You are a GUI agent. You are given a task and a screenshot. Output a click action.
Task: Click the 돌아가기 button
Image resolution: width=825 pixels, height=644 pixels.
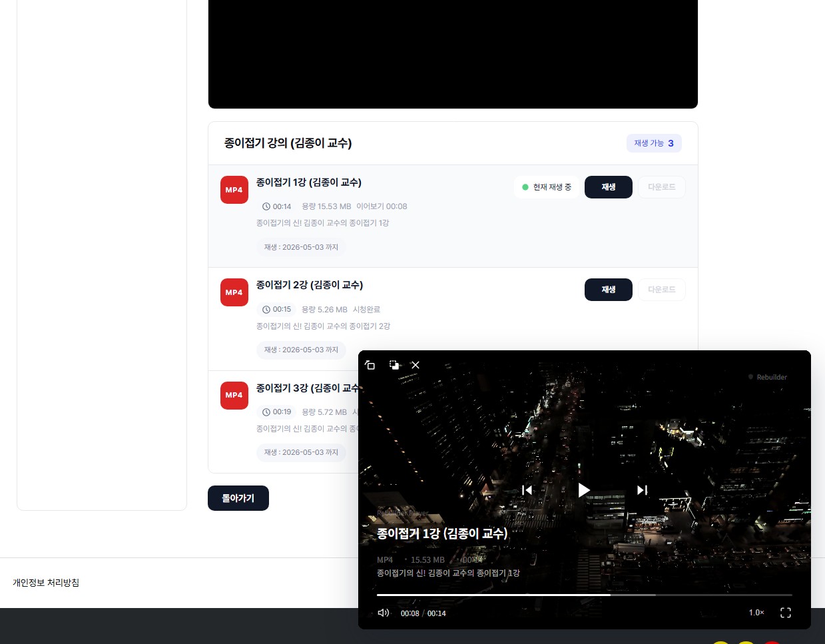[x=238, y=498]
